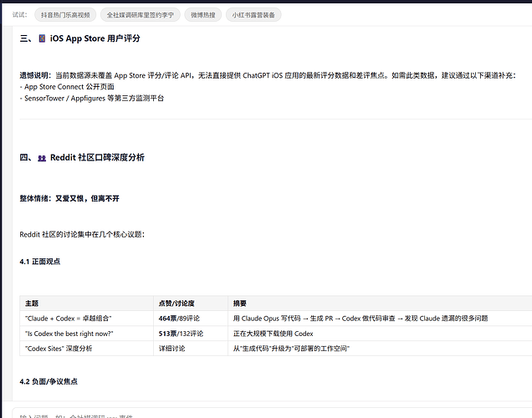Click the subheading '4.2 负面/争议焦点'
The width and height of the screenshot is (532, 418).
point(49,382)
